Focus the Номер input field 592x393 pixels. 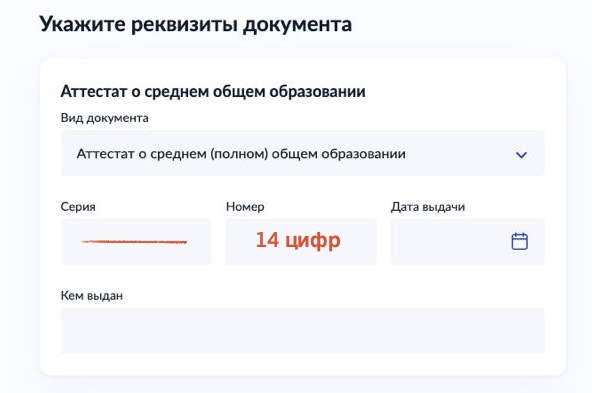tap(301, 242)
